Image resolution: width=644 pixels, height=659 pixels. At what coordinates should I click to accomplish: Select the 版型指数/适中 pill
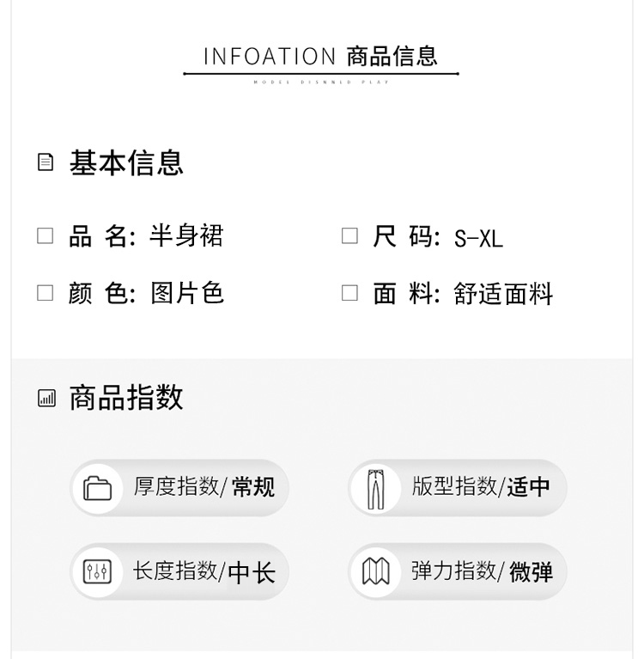(458, 488)
